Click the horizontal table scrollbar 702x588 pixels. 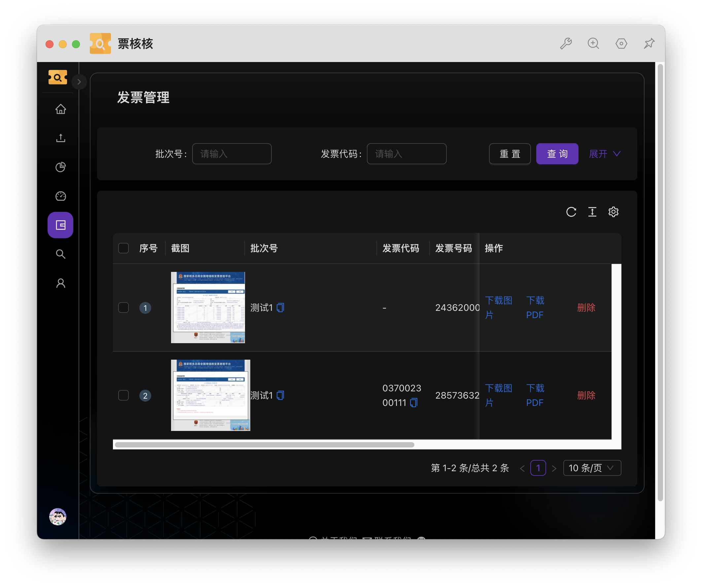tap(264, 445)
